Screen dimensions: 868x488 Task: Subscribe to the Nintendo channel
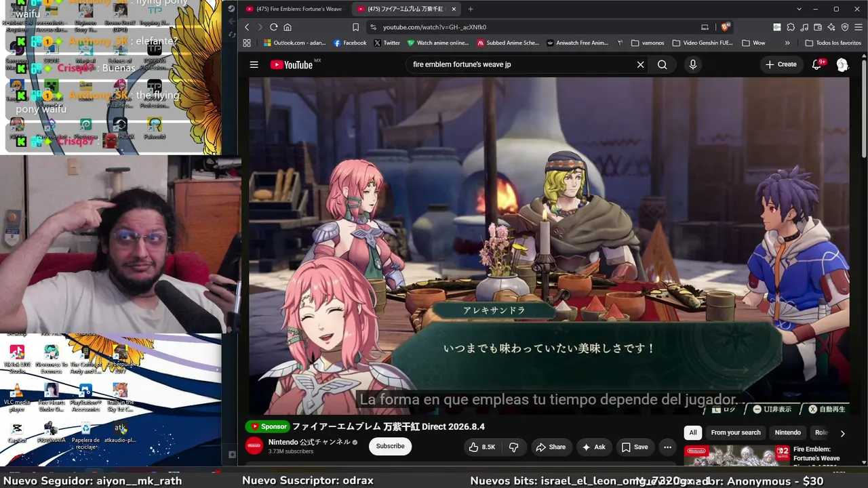(x=390, y=446)
